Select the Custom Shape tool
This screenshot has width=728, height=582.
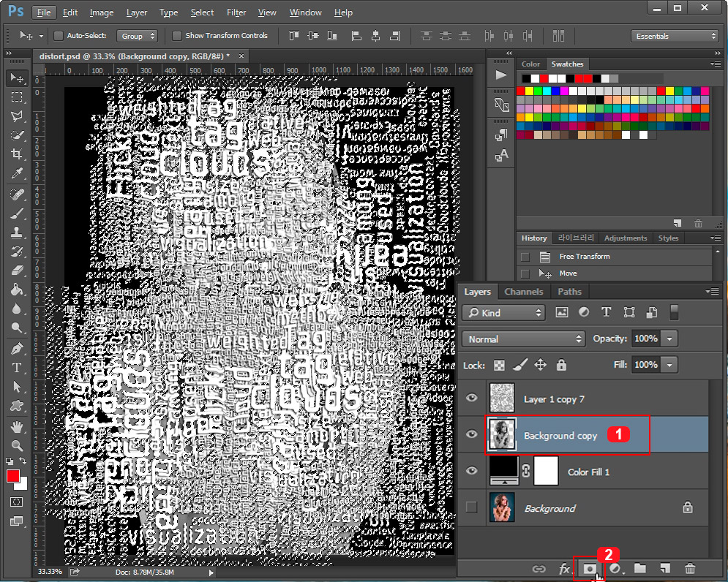tap(17, 406)
